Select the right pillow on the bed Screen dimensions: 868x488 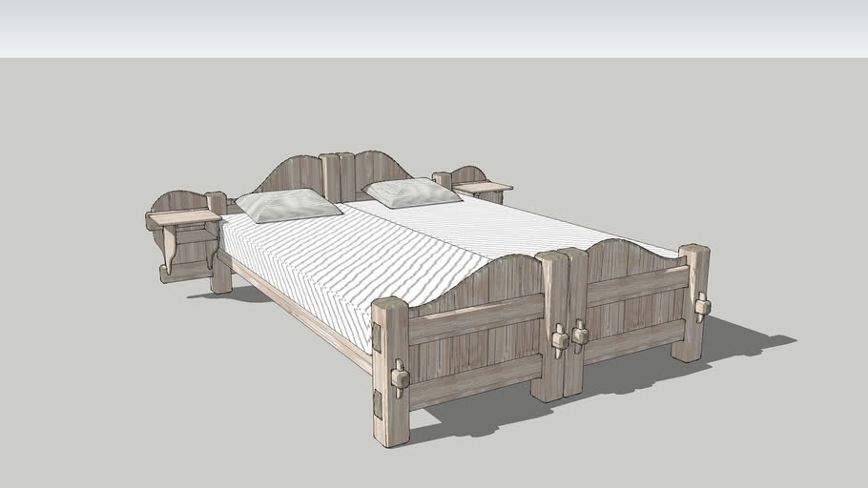tap(412, 193)
